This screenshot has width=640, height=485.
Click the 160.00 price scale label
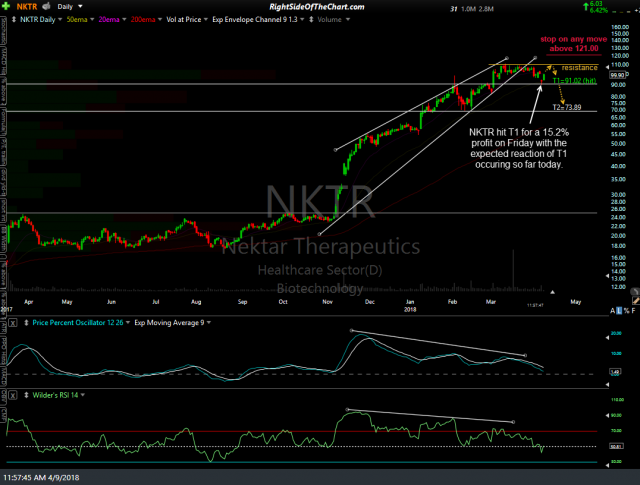pyautogui.click(x=620, y=27)
